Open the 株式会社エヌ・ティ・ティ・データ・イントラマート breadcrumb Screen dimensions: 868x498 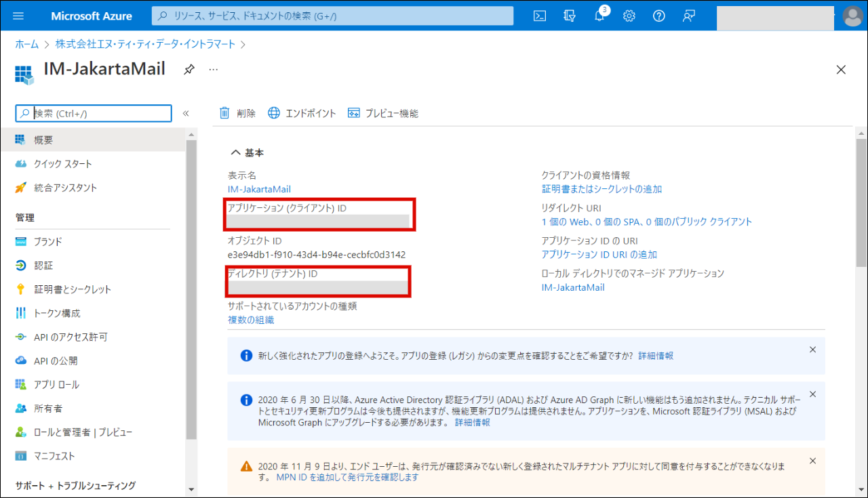[146, 44]
